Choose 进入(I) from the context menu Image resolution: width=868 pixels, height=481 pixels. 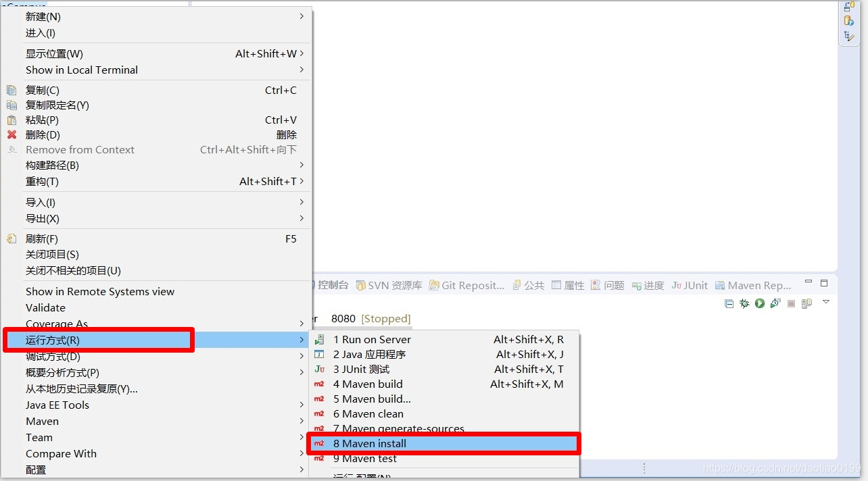click(x=158, y=32)
